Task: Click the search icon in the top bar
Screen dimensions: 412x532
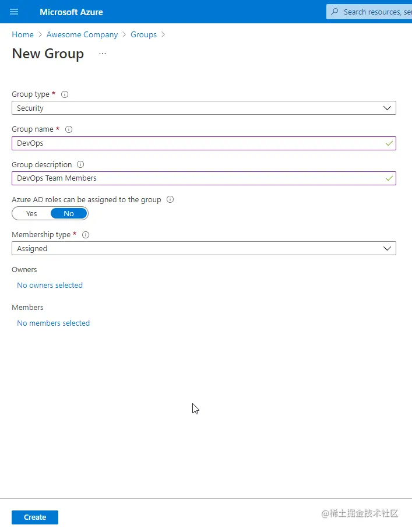Action: pos(335,12)
